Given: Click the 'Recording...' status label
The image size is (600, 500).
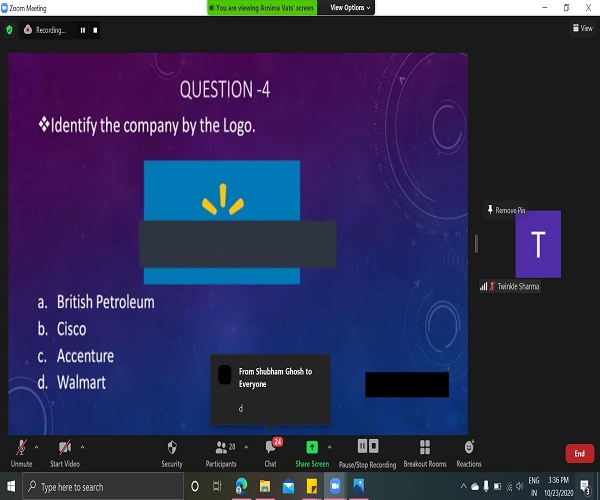Looking at the screenshot, I should [51, 30].
